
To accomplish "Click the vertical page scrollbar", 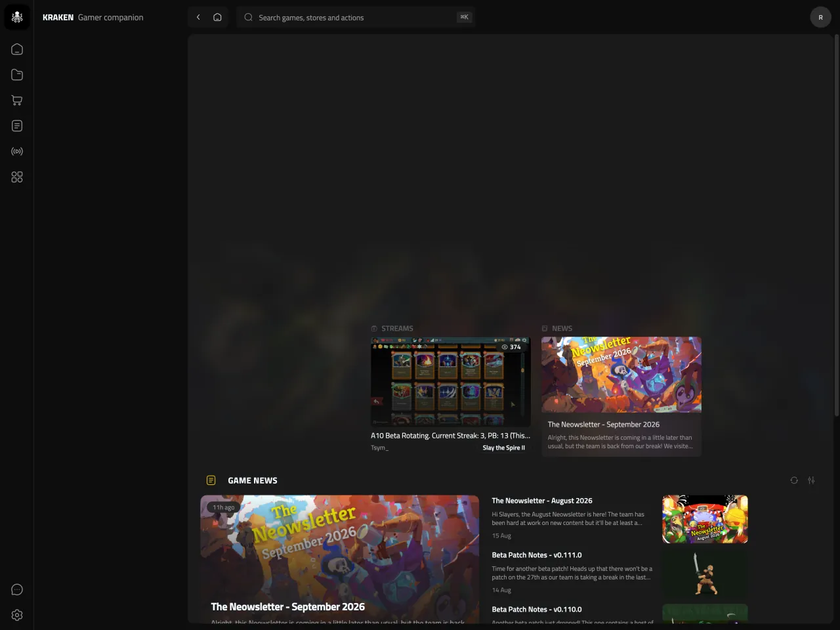I will point(836,225).
